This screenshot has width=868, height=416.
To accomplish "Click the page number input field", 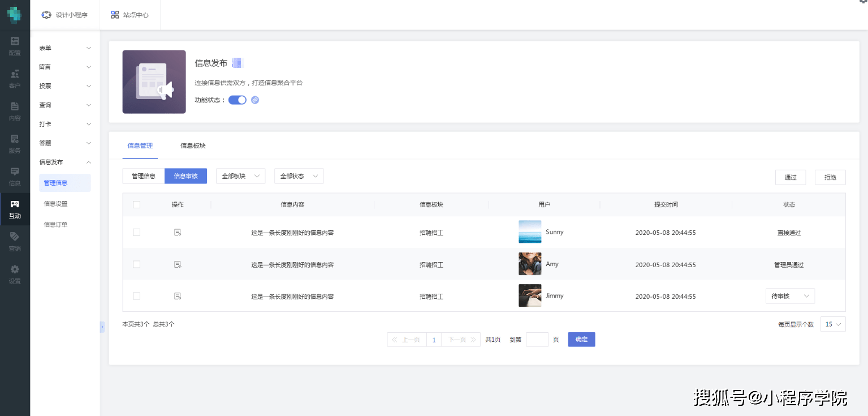I will coord(537,339).
